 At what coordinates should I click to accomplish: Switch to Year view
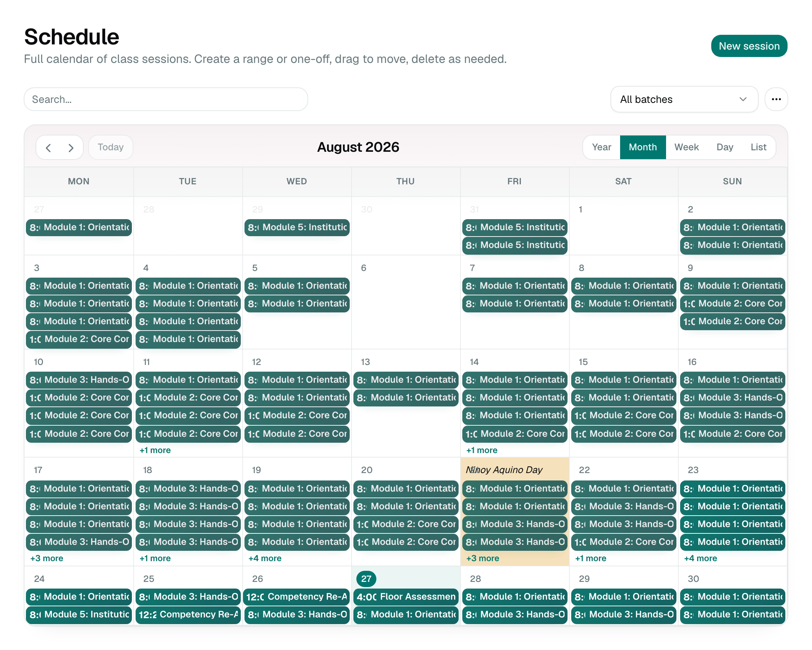tap(602, 147)
